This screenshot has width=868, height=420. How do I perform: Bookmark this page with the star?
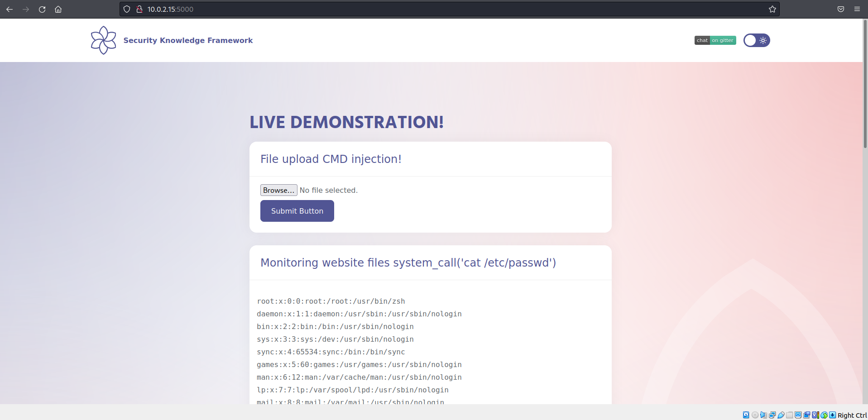pyautogui.click(x=772, y=9)
